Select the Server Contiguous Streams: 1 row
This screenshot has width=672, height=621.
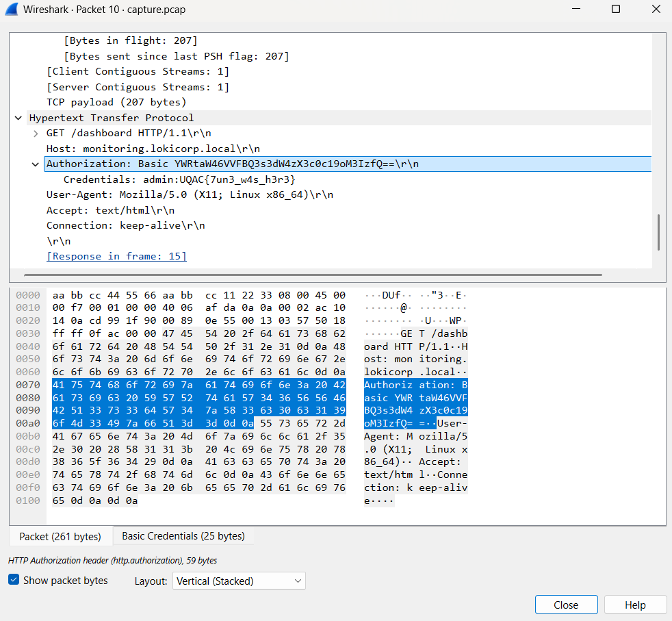pos(138,87)
